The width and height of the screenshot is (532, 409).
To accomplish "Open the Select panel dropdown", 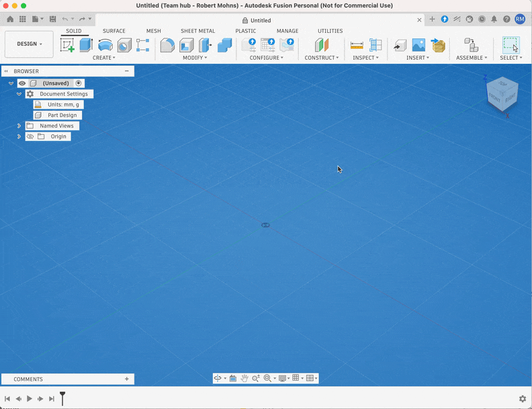I will (x=511, y=58).
